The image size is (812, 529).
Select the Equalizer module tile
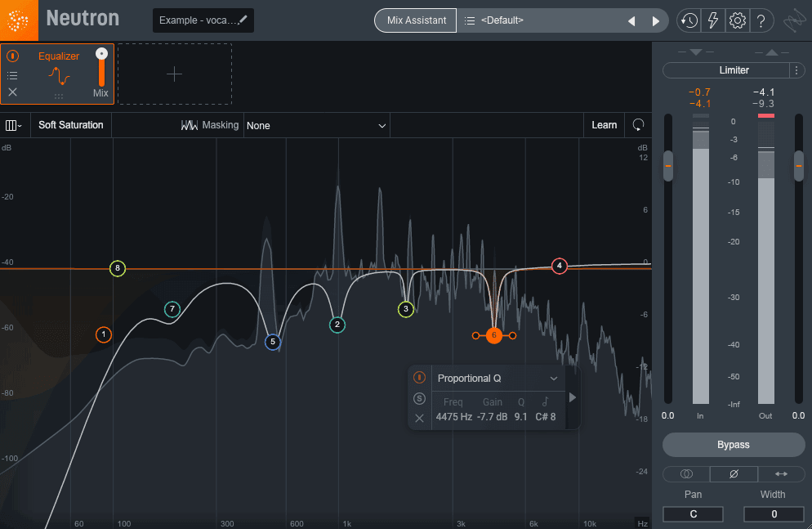pyautogui.click(x=57, y=74)
